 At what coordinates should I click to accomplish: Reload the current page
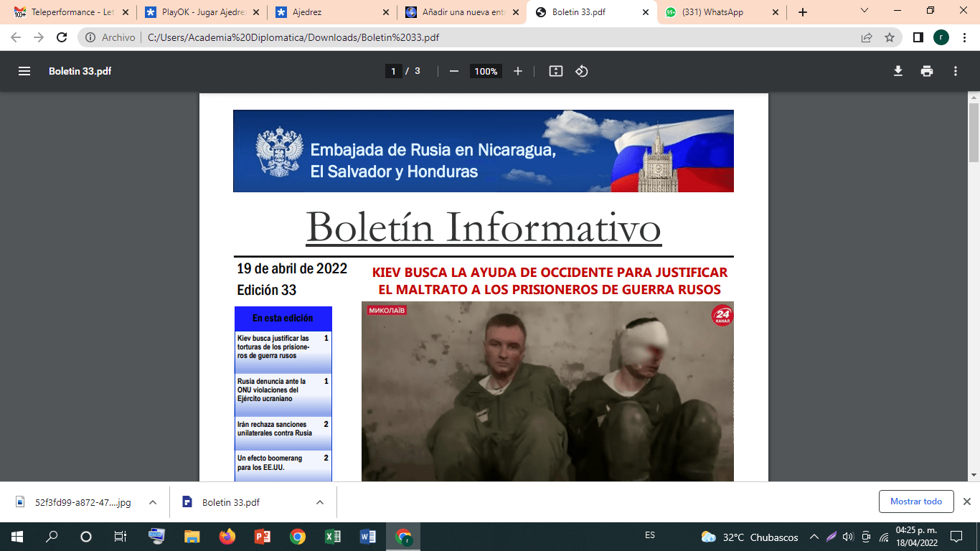pyautogui.click(x=62, y=37)
